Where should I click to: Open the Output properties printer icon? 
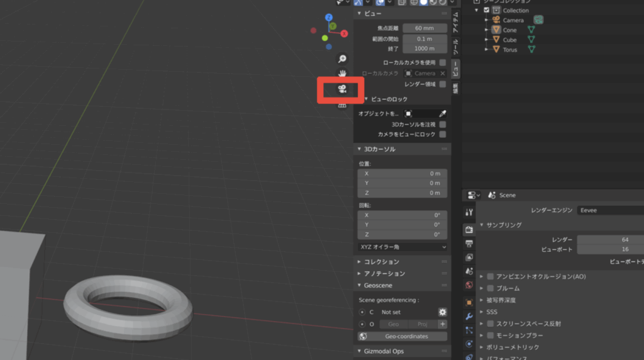[469, 244]
